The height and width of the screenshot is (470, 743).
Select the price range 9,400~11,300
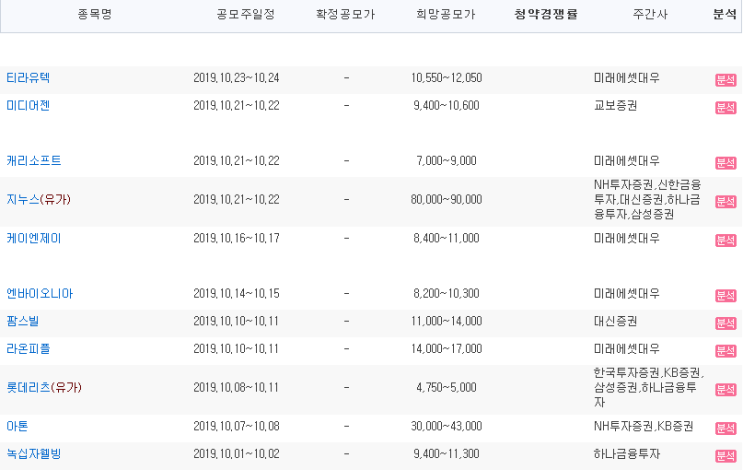(446, 454)
